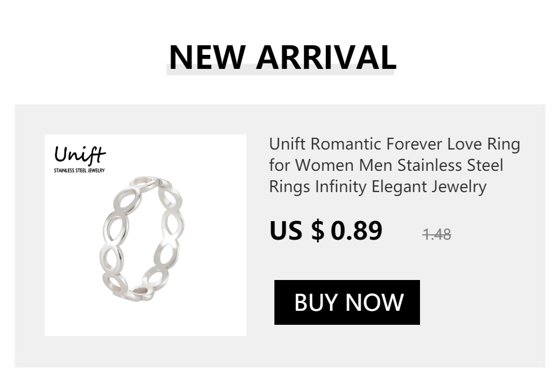The image size is (560, 392).
Task: Click the US $0.89 sale price
Action: coord(326,230)
